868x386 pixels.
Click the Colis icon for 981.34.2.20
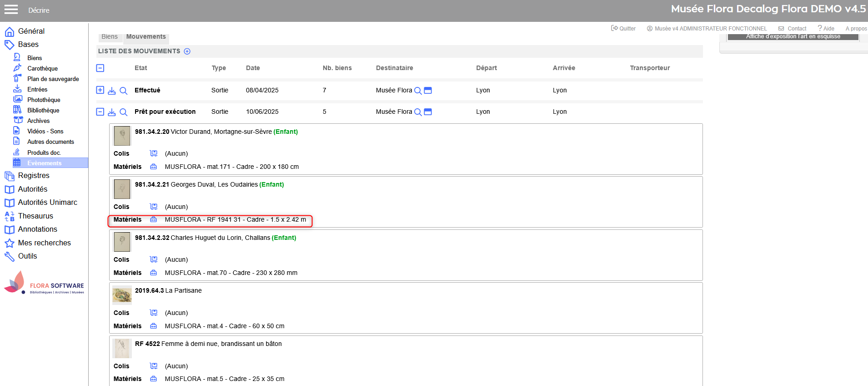(x=154, y=153)
